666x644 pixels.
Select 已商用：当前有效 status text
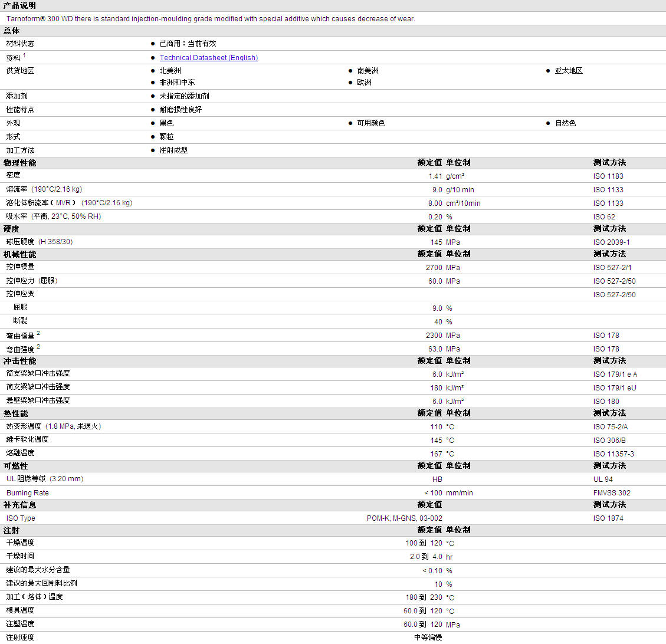click(188, 43)
